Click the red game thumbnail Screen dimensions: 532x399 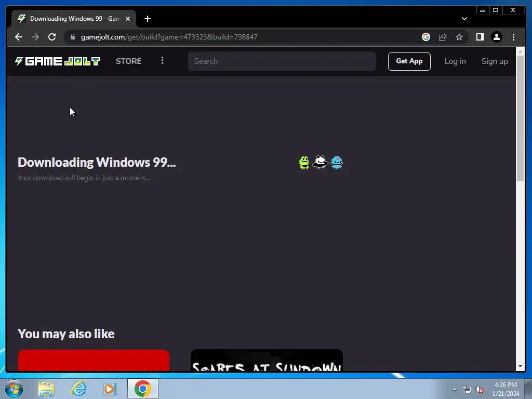click(x=94, y=361)
